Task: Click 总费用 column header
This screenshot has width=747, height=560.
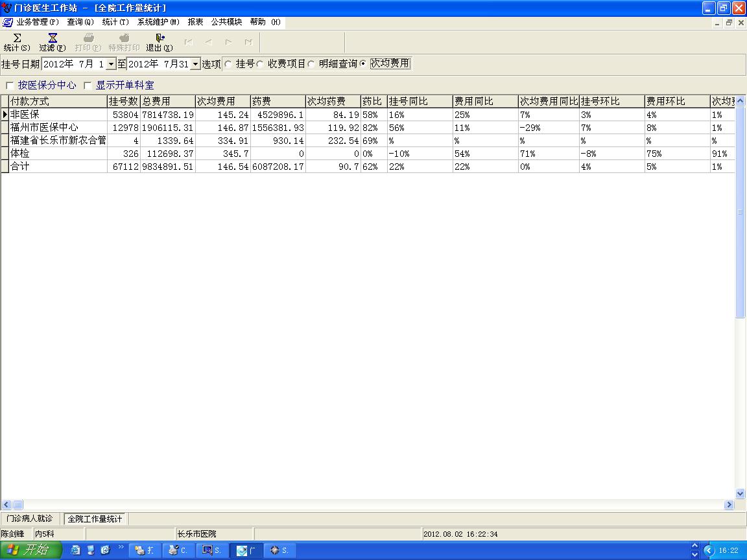Action: 168,101
